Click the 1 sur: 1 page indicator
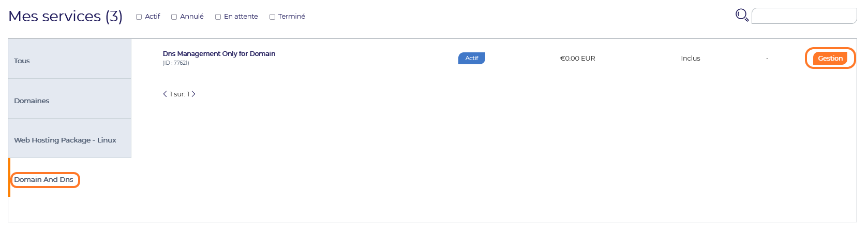This screenshot has height=228, width=868. pyautogui.click(x=179, y=94)
